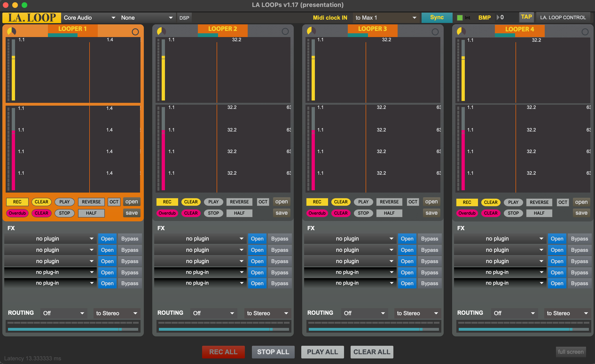Hit the pink CLEAR button in Looper 4
595x364 pixels.
click(491, 213)
